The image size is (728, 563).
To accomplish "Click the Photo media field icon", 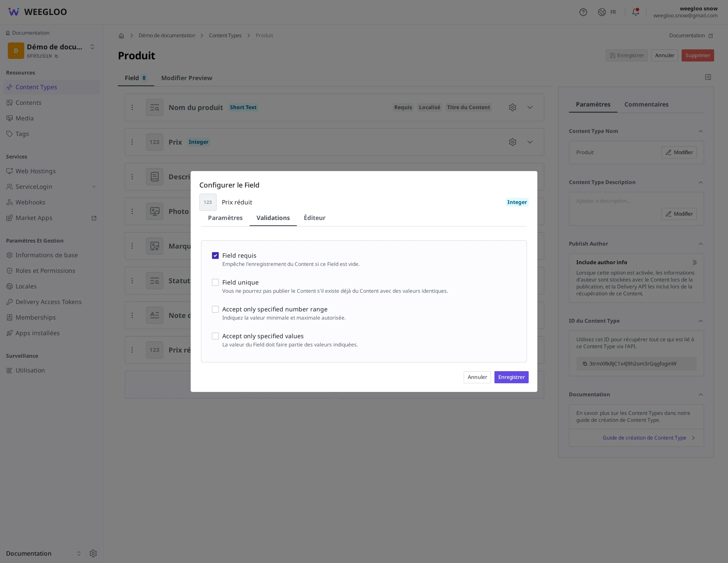I will click(154, 211).
